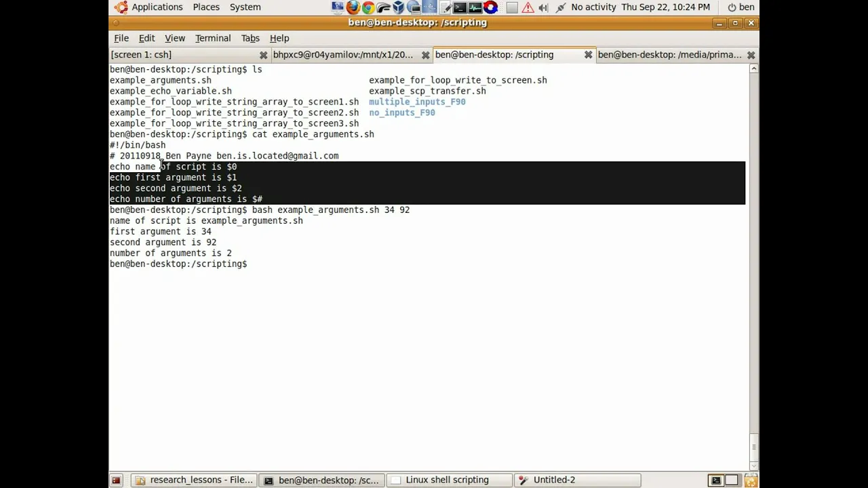Click 'second argument is 92' output line
Screen dimensions: 868x488
point(163,243)
